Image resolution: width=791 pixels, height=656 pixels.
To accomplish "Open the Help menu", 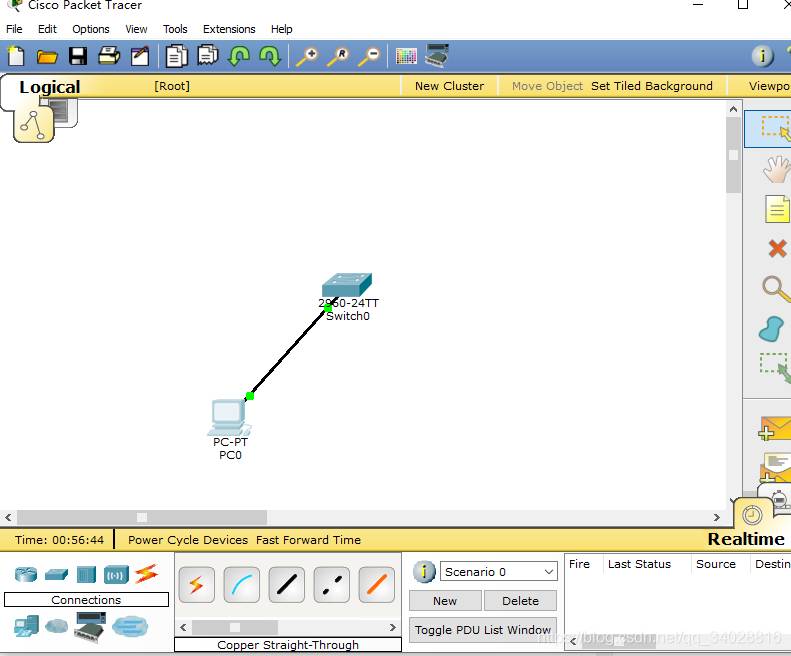I will (x=281, y=29).
